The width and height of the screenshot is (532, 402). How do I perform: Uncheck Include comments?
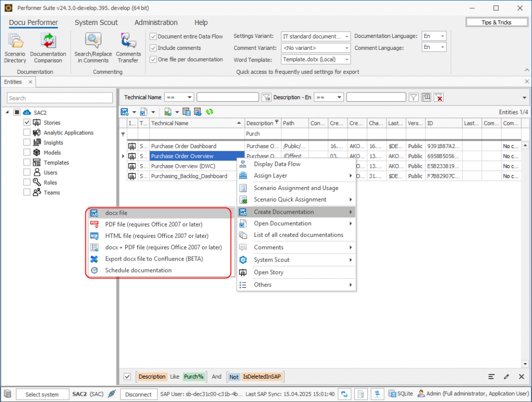[153, 47]
